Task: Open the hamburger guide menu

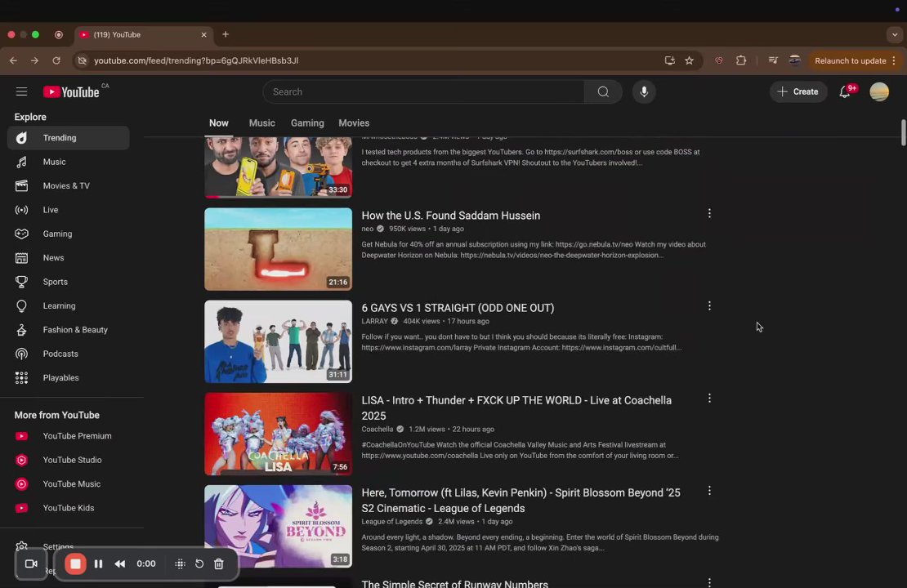Action: (x=21, y=91)
